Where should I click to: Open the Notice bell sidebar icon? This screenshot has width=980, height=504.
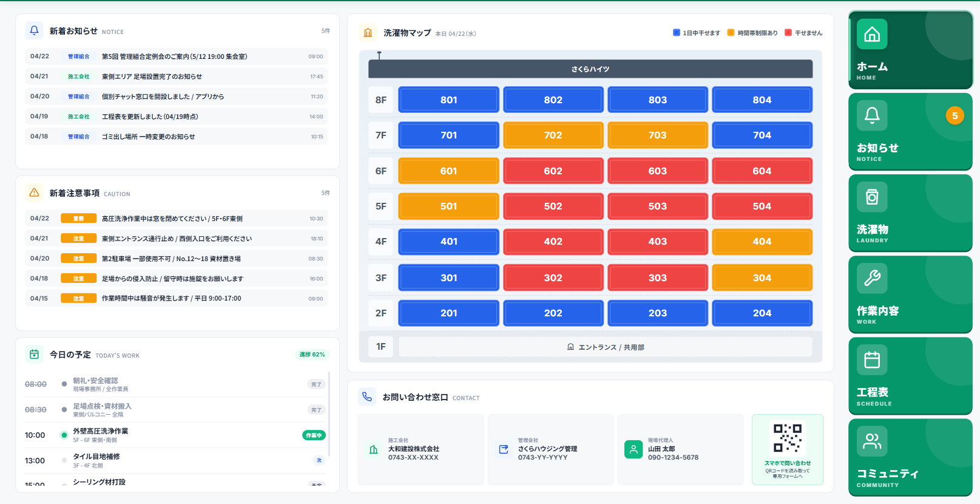click(872, 115)
